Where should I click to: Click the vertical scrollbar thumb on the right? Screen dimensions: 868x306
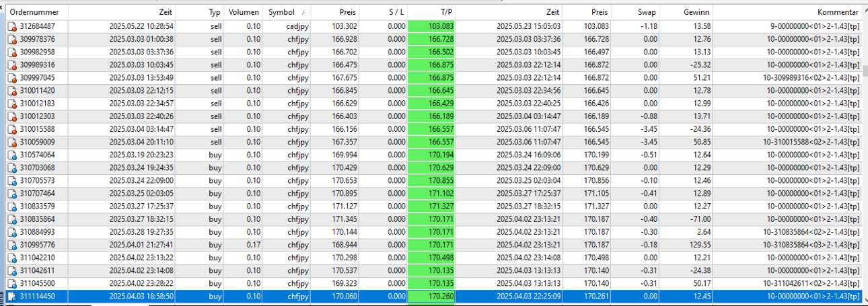click(865, 71)
